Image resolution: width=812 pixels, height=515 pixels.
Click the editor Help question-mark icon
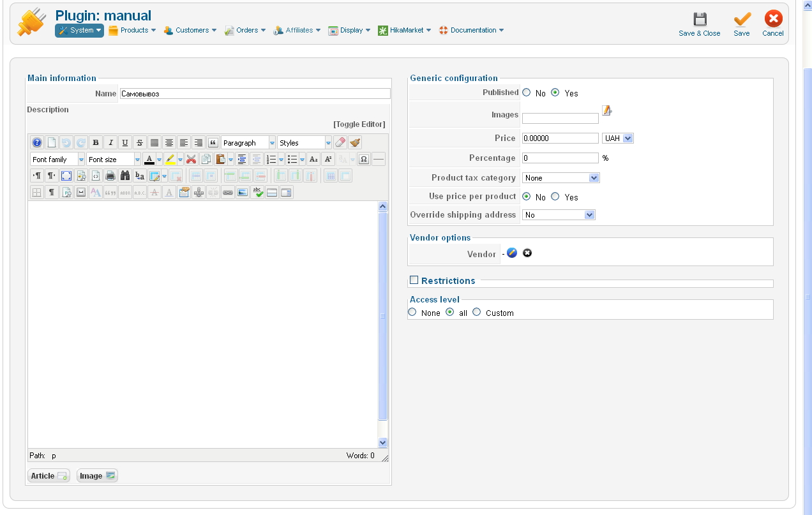click(x=37, y=142)
